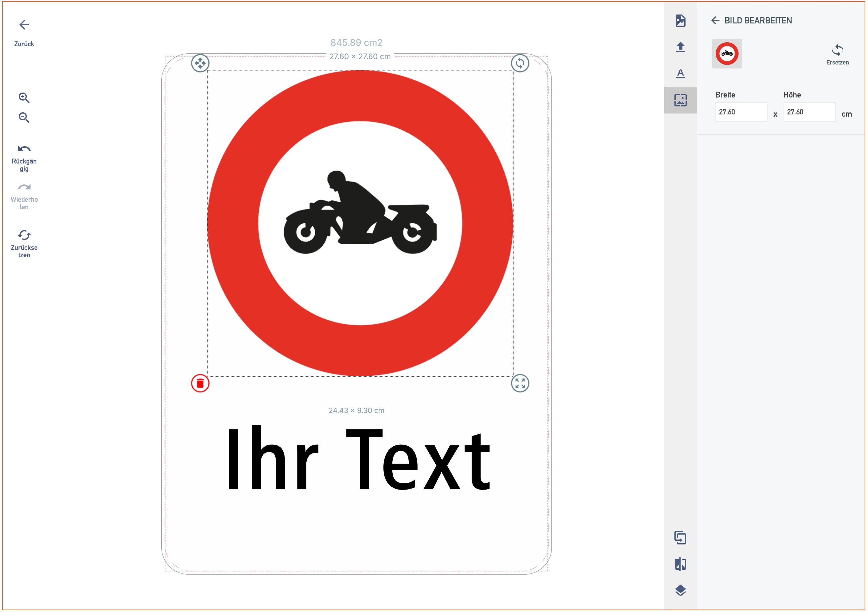
Task: Click the resize handle on image
Action: click(x=520, y=383)
